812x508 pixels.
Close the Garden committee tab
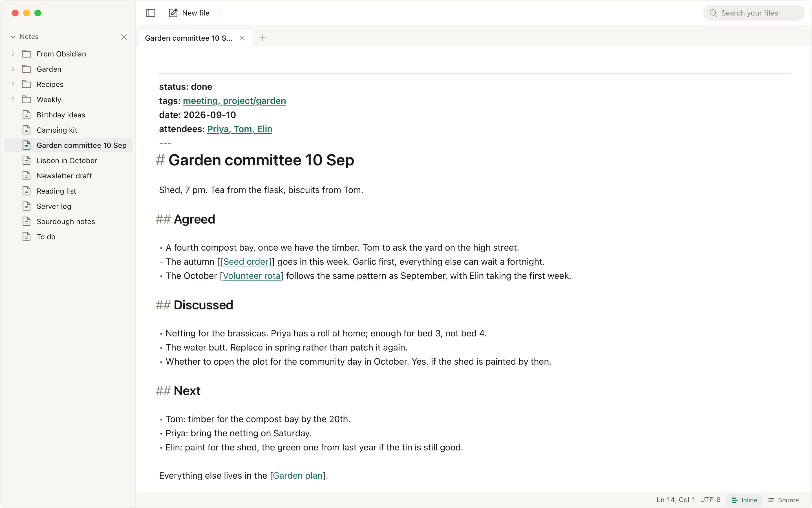pyautogui.click(x=242, y=38)
